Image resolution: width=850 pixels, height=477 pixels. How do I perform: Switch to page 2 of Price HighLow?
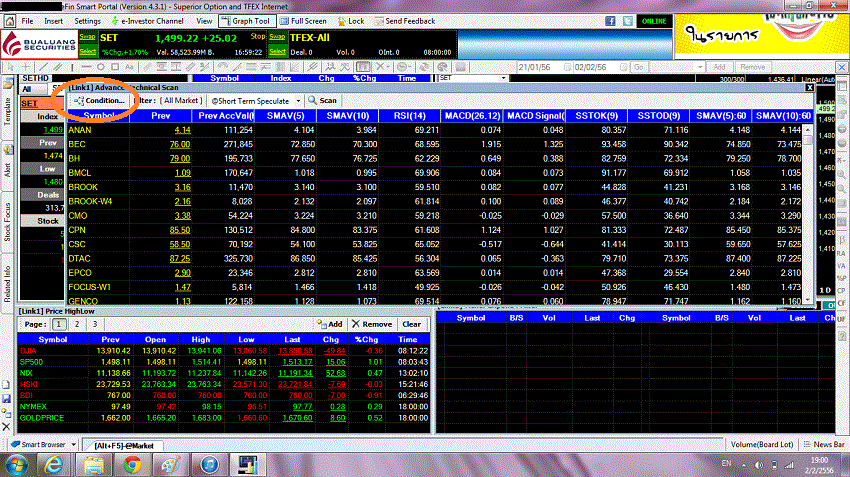(77, 324)
